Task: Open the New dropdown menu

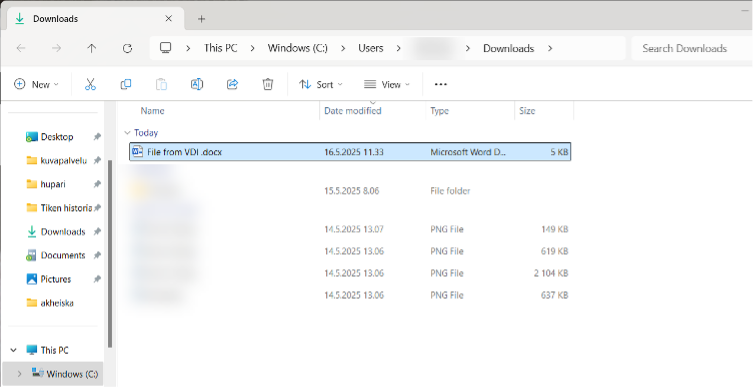Action: coord(37,84)
